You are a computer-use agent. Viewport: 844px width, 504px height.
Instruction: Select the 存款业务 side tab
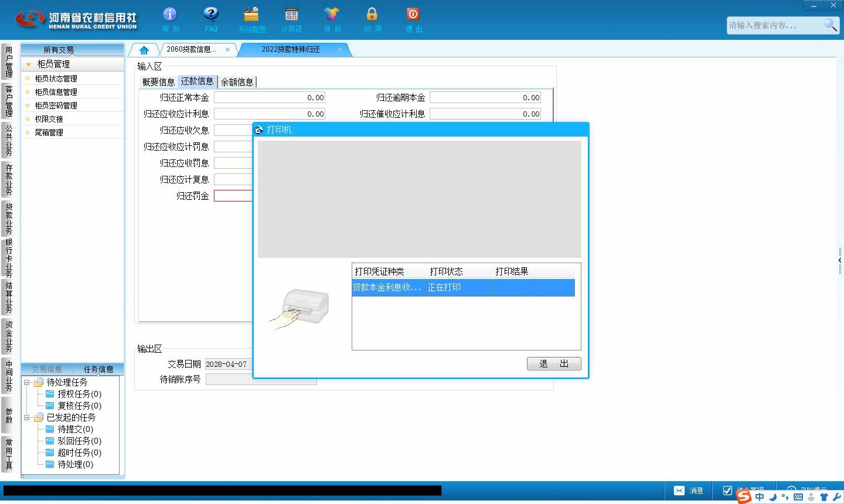pos(8,179)
